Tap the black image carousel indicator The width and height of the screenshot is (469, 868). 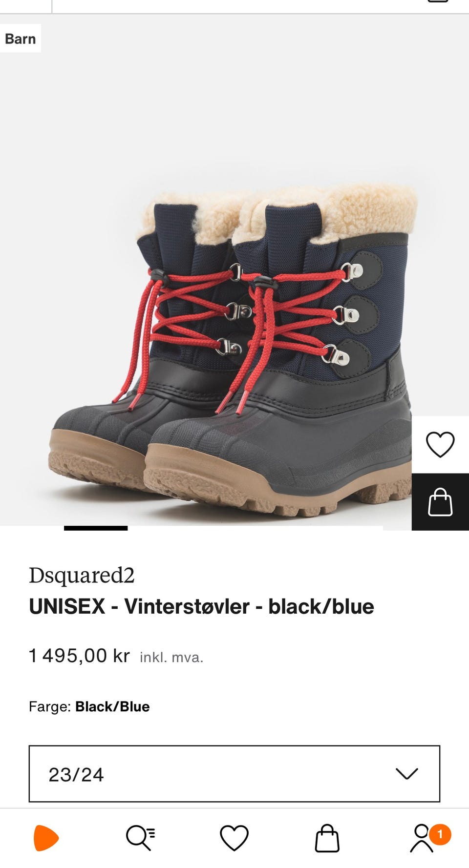[96, 528]
